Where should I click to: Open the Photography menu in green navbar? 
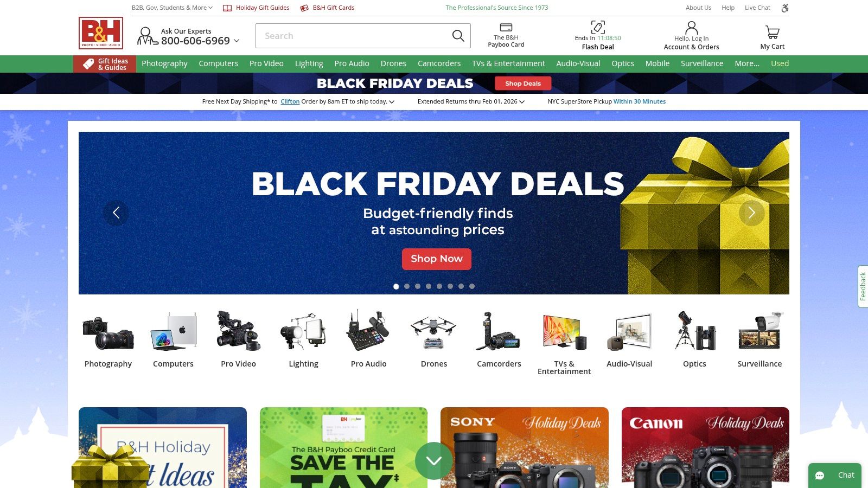164,63
